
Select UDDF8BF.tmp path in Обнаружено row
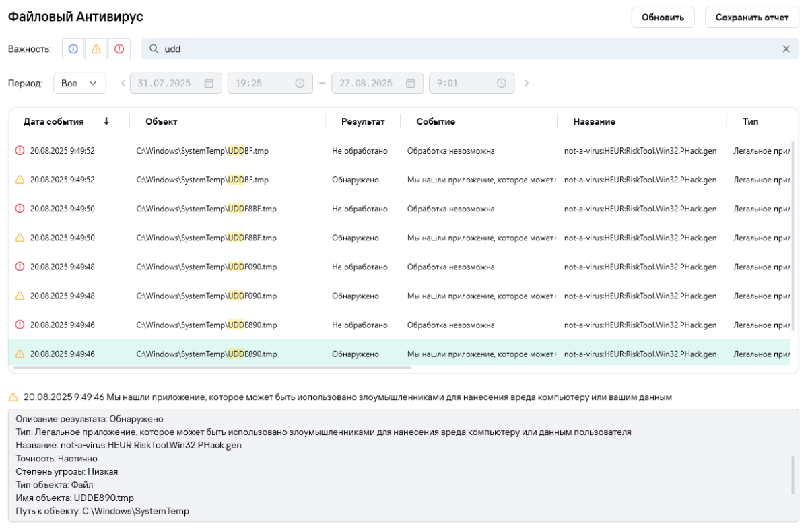206,238
